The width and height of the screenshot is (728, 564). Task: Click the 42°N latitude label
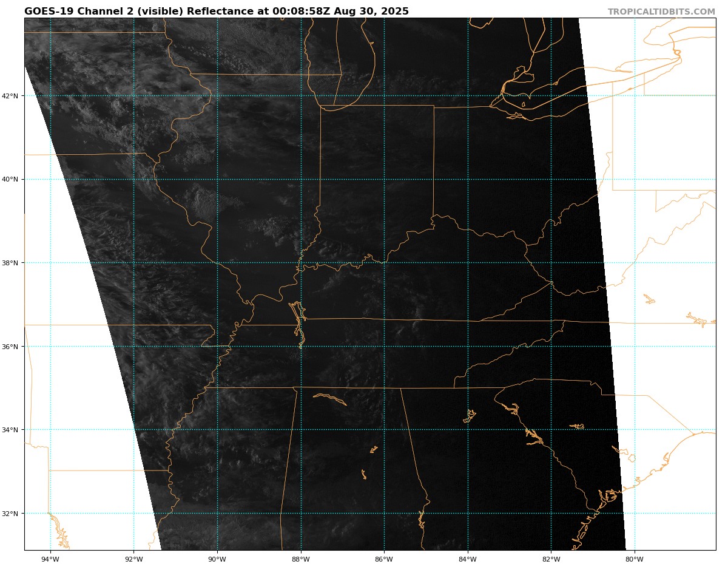pyautogui.click(x=11, y=96)
